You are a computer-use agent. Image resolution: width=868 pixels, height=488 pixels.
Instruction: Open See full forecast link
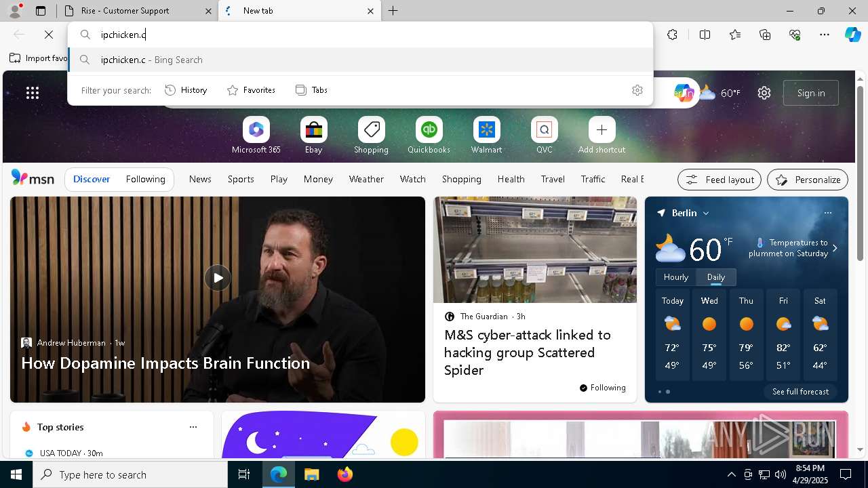800,392
